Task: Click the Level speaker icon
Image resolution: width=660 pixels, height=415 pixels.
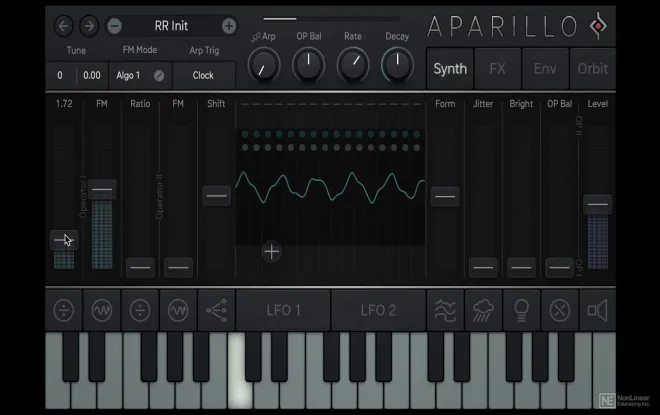Action: pos(598,311)
